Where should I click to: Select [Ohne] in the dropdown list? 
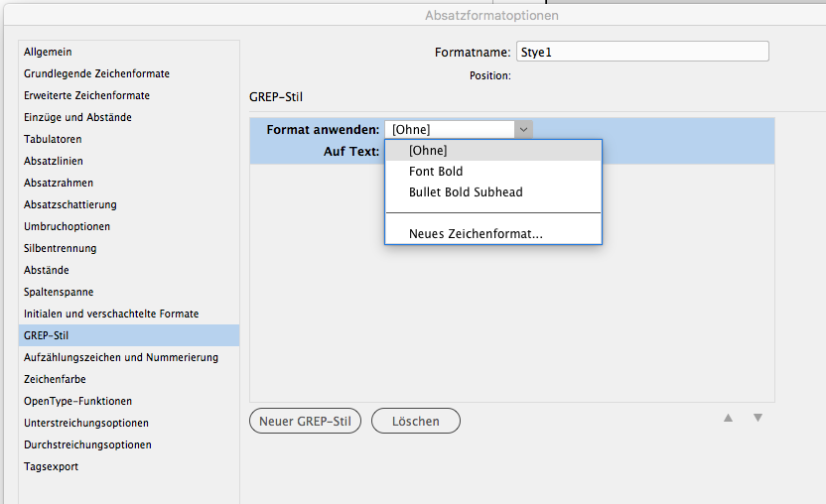[428, 151]
